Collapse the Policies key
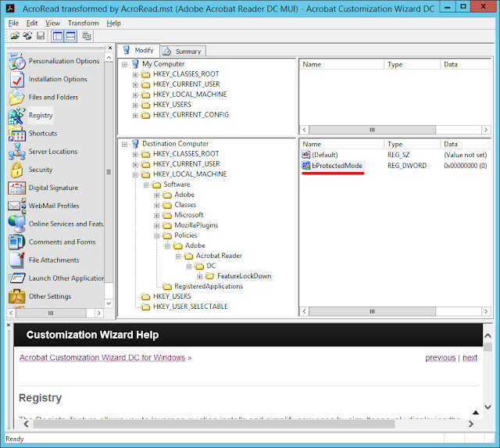Image resolution: width=500 pixels, height=448 pixels. click(156, 236)
